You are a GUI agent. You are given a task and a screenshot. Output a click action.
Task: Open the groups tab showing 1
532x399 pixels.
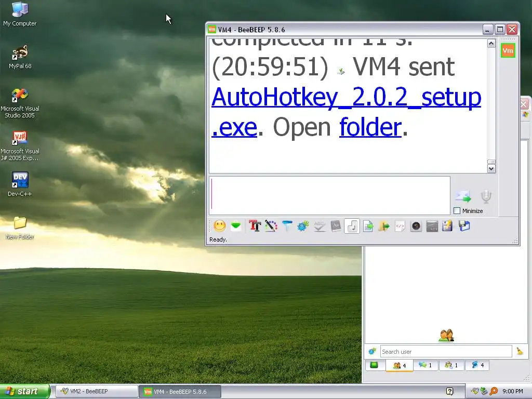point(451,365)
